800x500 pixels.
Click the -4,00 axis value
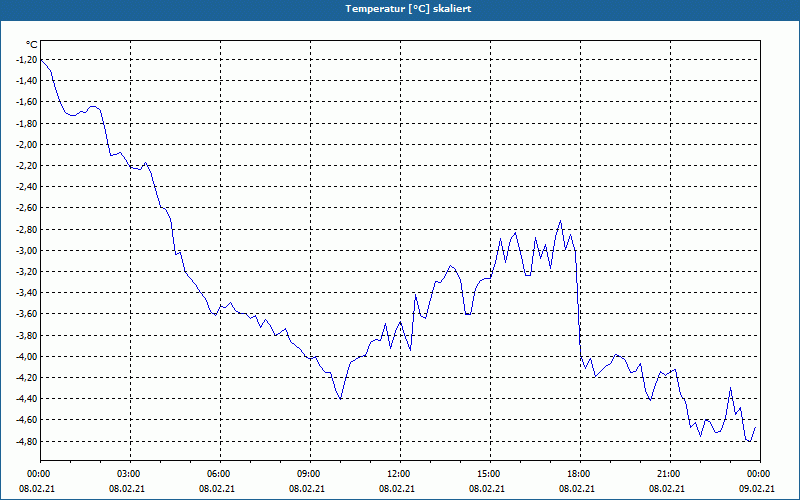tap(27, 357)
